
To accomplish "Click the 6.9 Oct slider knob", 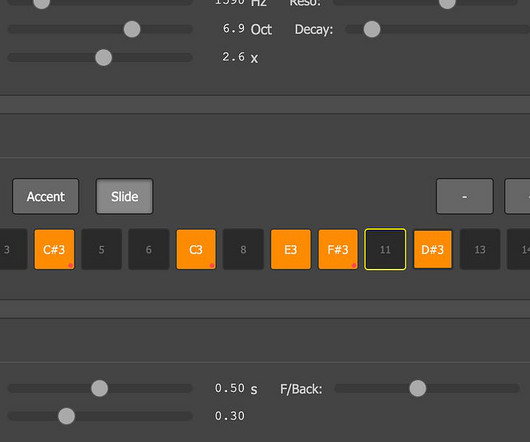I will [132, 29].
